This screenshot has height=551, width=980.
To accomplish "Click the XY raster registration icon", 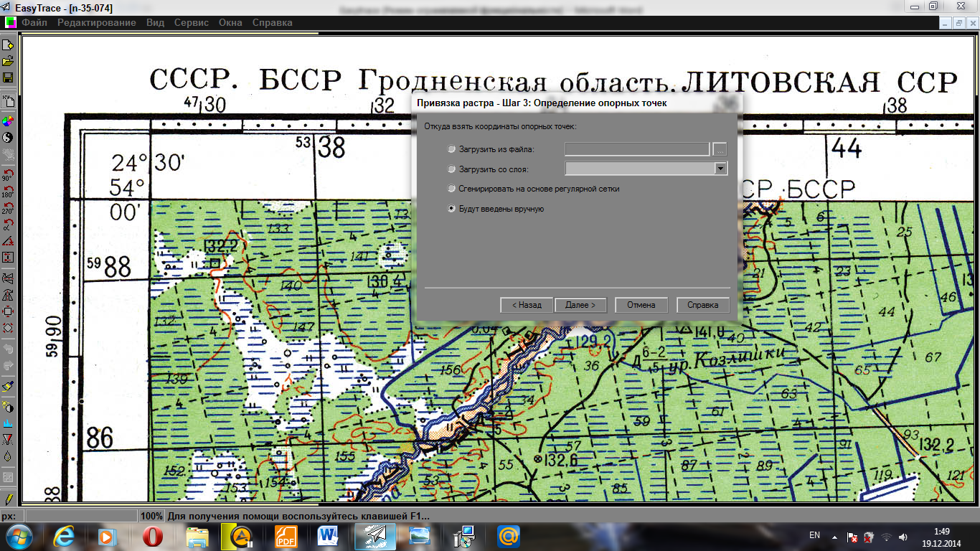I will [x=8, y=101].
